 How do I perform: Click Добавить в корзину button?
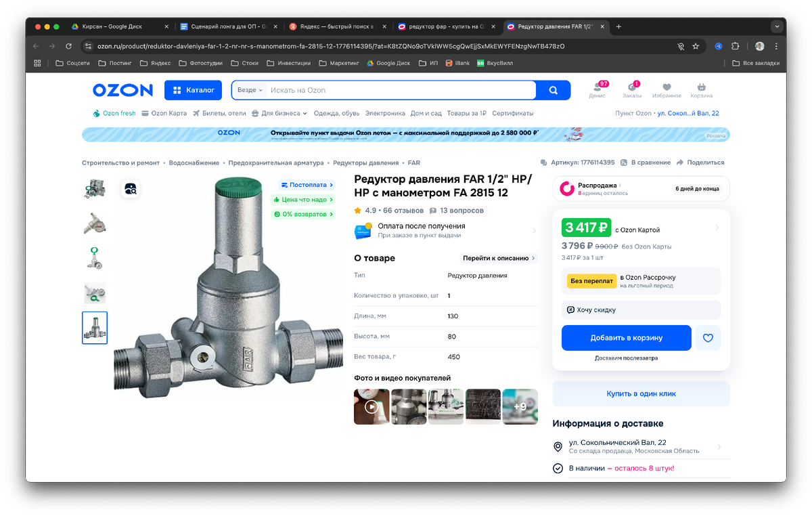[x=627, y=338]
